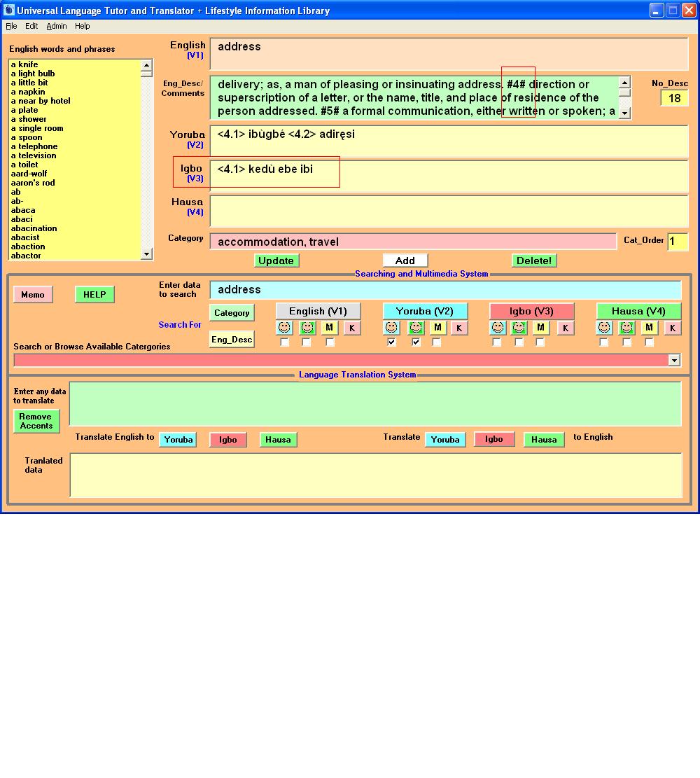Uncheck the first checkbox under Yoruba (V2)
700x778 pixels.
(391, 342)
